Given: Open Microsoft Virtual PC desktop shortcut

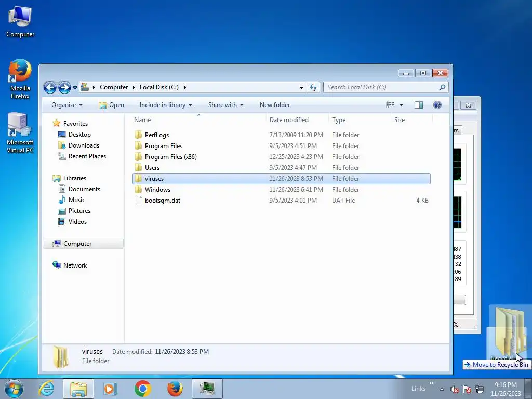Looking at the screenshot, I should click(x=20, y=133).
